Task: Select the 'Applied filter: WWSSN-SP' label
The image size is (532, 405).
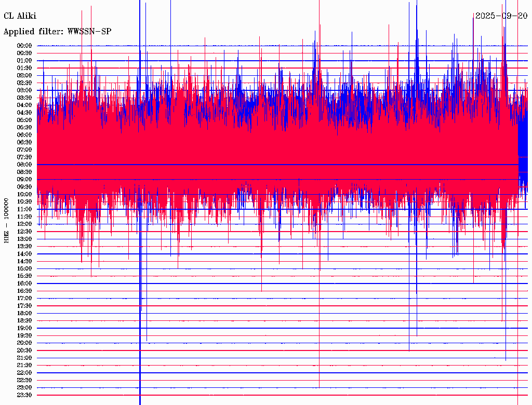Action: tap(57, 32)
